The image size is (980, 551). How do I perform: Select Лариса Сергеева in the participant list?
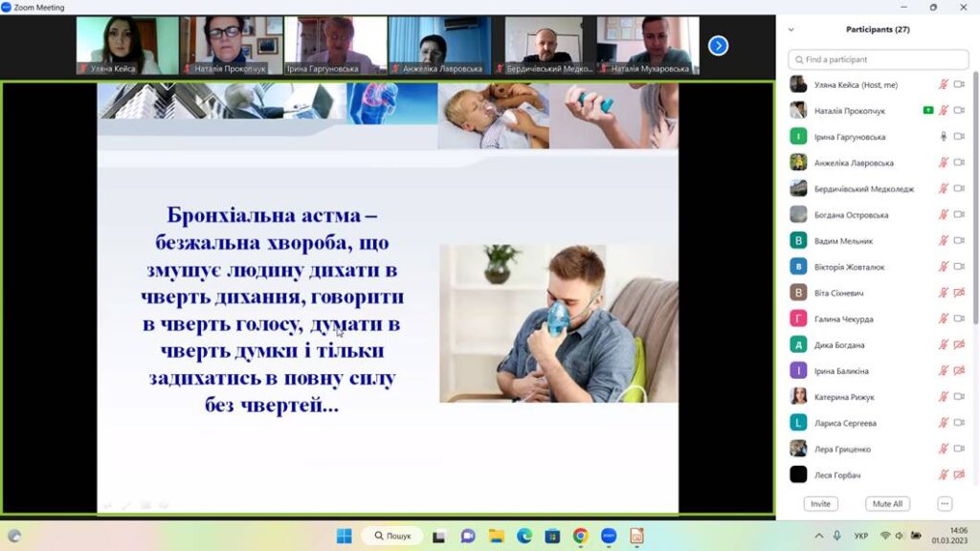pos(844,423)
